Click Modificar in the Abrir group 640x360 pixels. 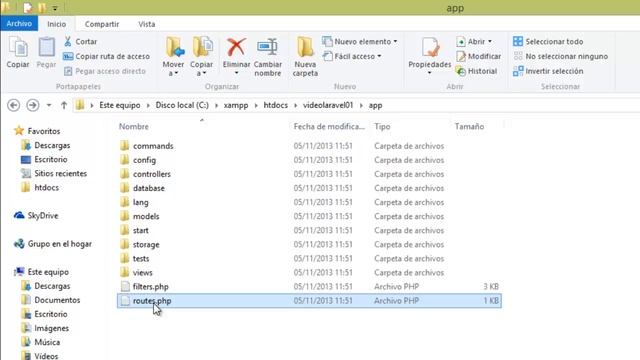(479, 56)
